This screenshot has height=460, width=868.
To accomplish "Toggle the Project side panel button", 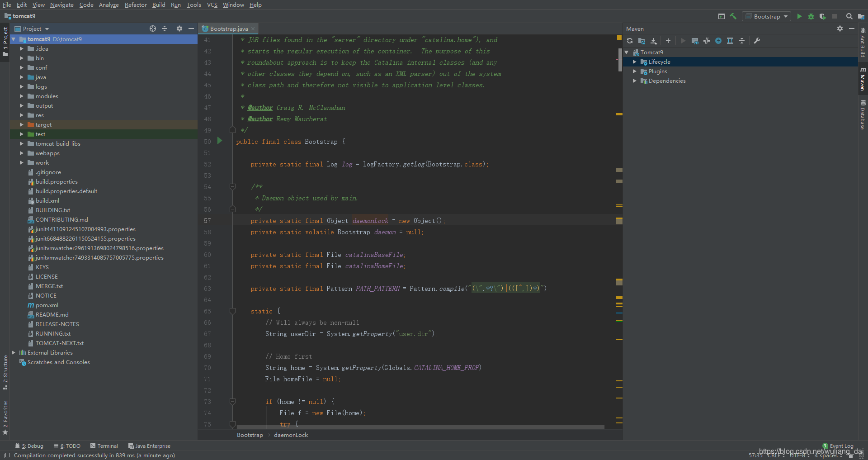I will pos(5,42).
